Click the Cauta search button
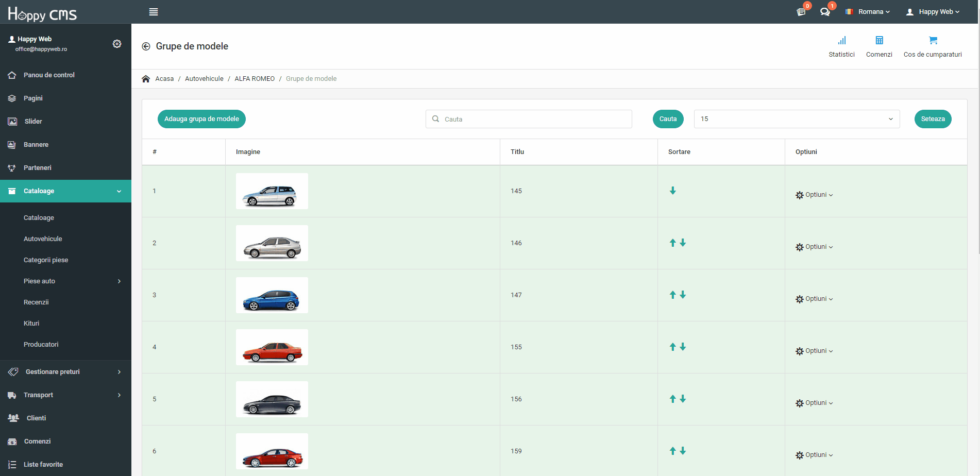Image resolution: width=980 pixels, height=476 pixels. [x=668, y=119]
